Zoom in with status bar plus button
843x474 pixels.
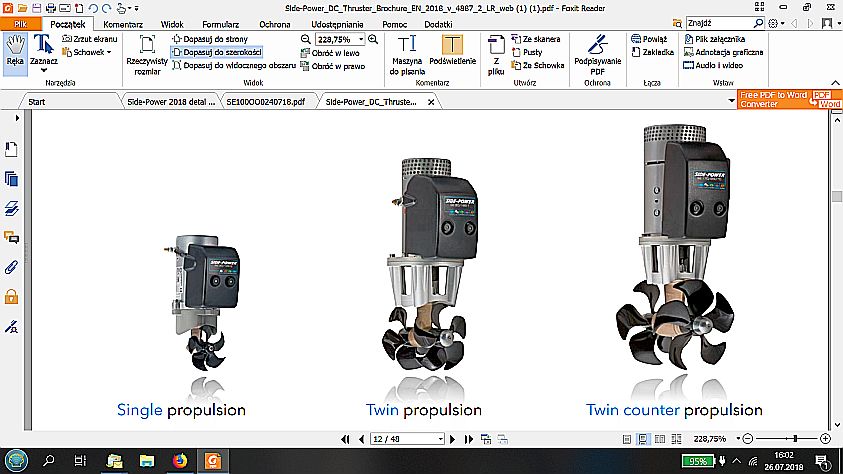826,439
